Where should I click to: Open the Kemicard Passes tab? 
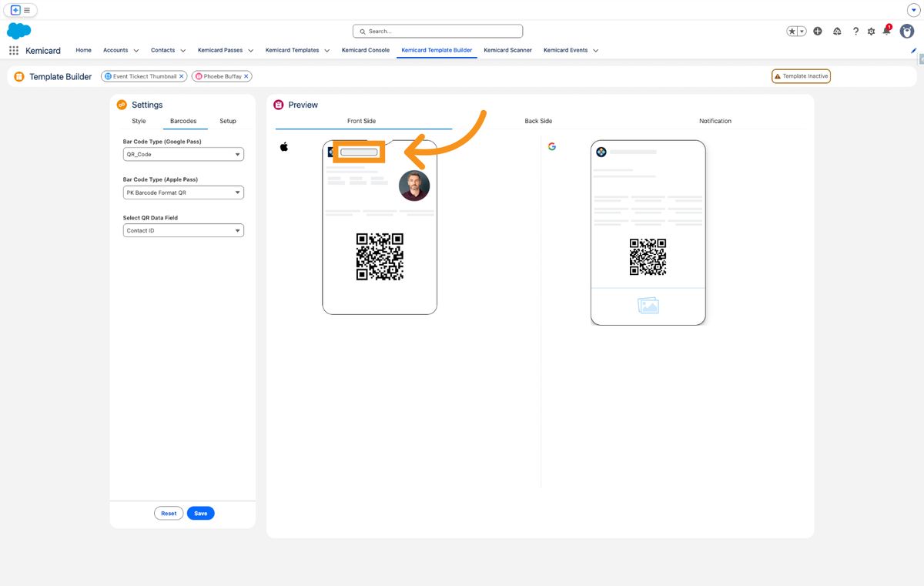click(220, 50)
